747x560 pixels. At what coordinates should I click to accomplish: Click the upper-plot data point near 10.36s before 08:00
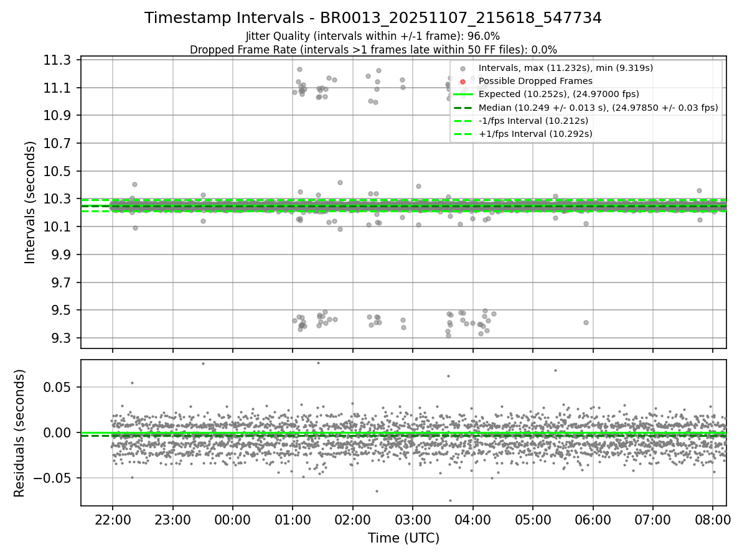coord(699,190)
